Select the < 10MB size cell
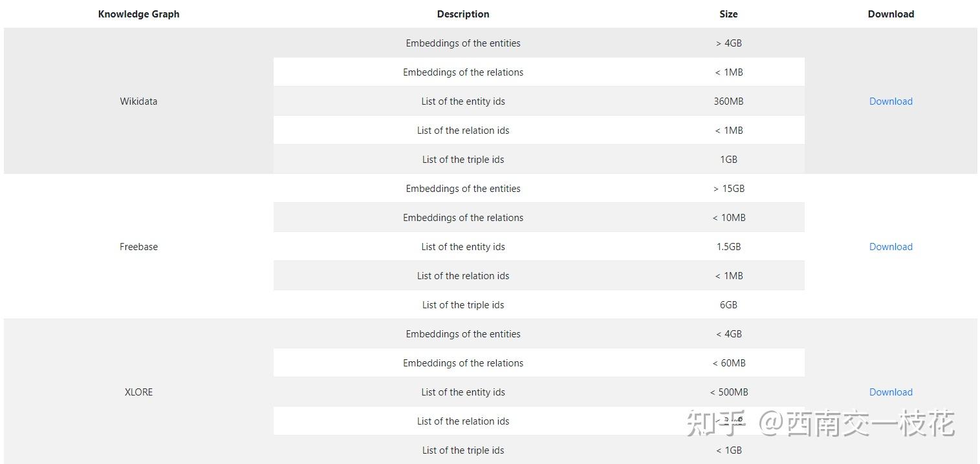980x464 pixels. (728, 218)
